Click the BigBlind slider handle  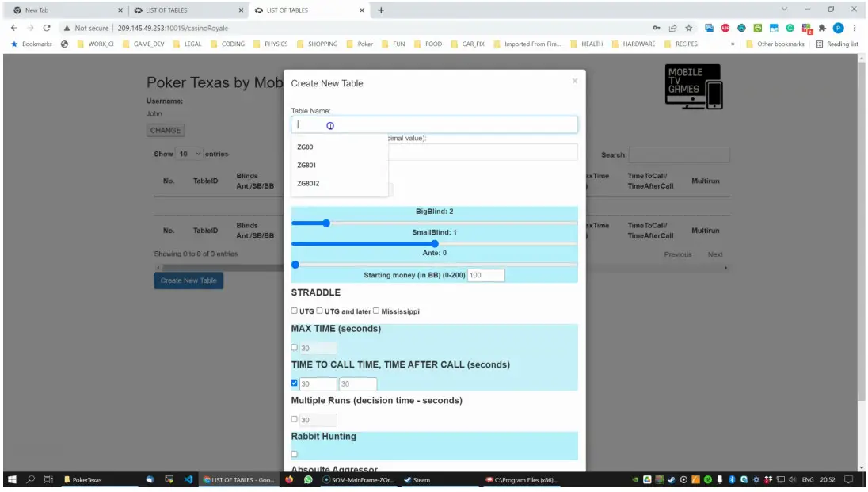(325, 223)
